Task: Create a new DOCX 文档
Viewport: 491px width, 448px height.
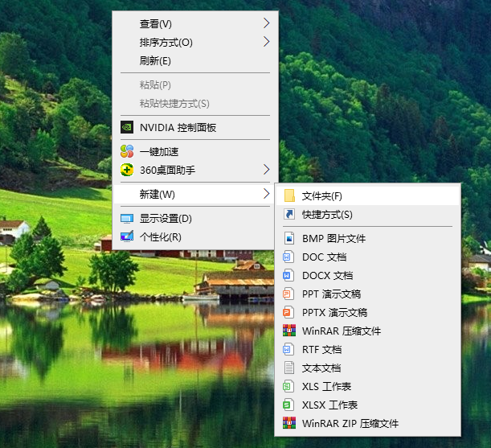Action: point(367,276)
